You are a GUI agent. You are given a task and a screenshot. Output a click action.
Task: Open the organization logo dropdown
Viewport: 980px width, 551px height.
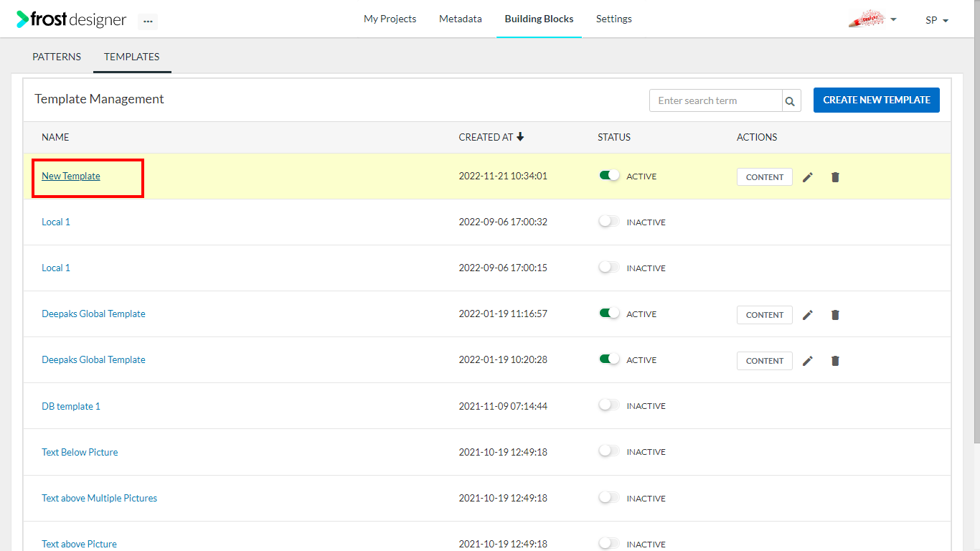coord(872,19)
